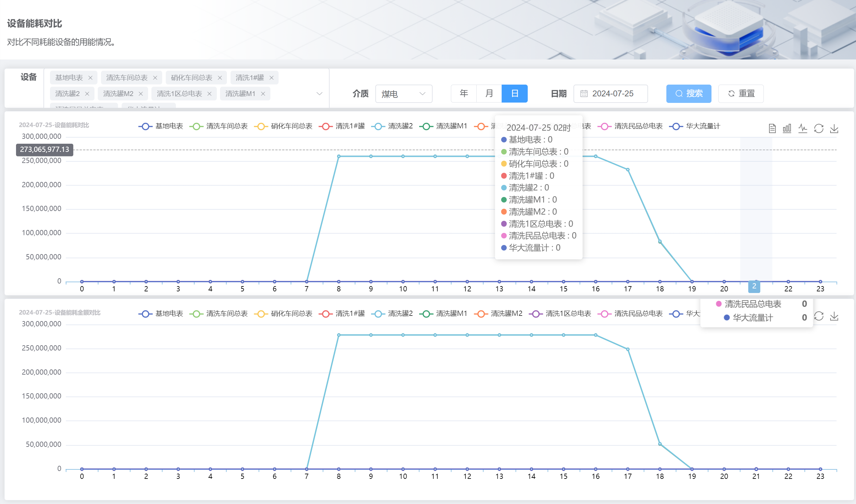
Task: Toggle 华大流量计 legend color marker in top chart
Action: click(676, 126)
